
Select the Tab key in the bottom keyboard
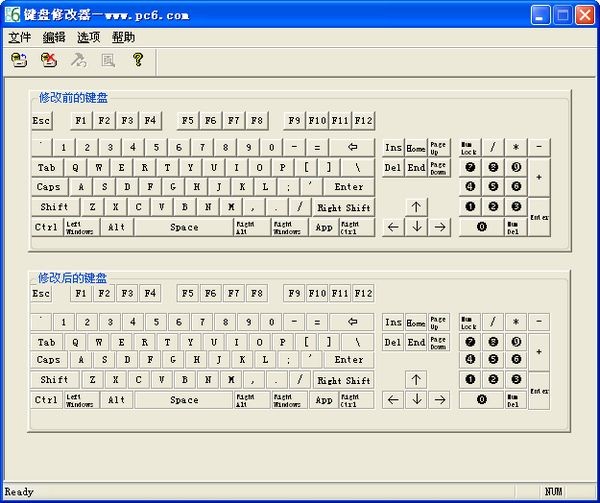pyautogui.click(x=46, y=341)
